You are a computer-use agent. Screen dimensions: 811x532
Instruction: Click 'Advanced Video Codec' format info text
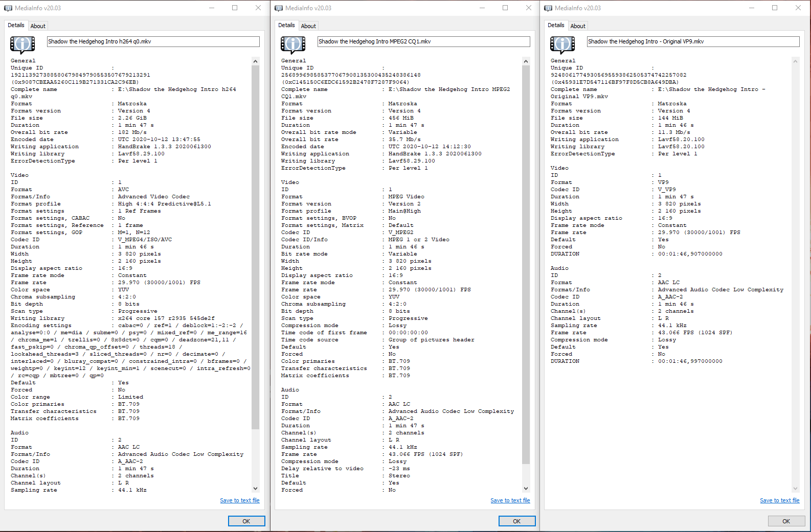click(x=154, y=197)
